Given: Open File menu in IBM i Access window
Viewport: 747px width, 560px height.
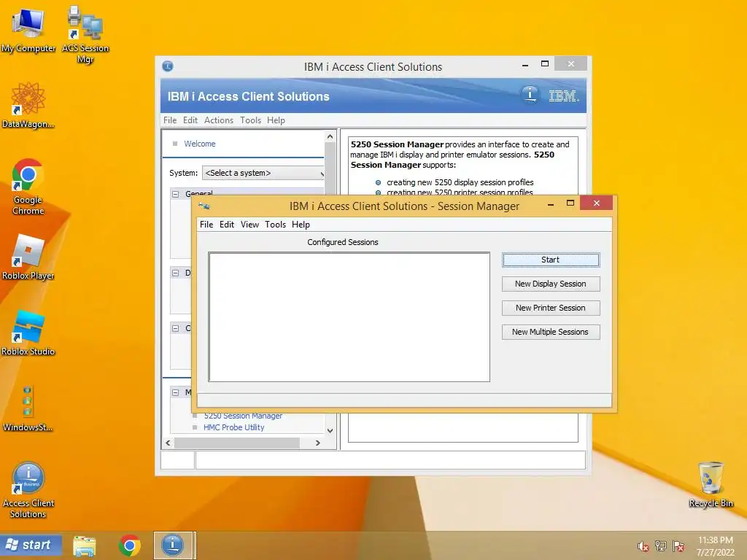Looking at the screenshot, I should [169, 120].
